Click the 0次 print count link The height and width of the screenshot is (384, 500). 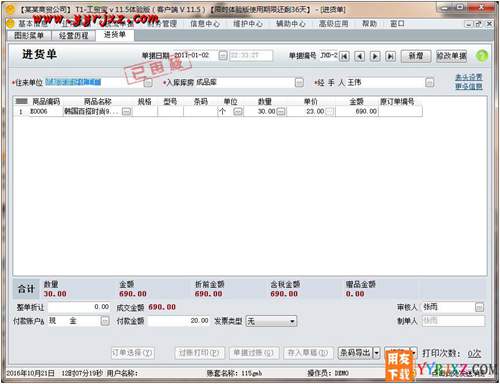point(474,353)
